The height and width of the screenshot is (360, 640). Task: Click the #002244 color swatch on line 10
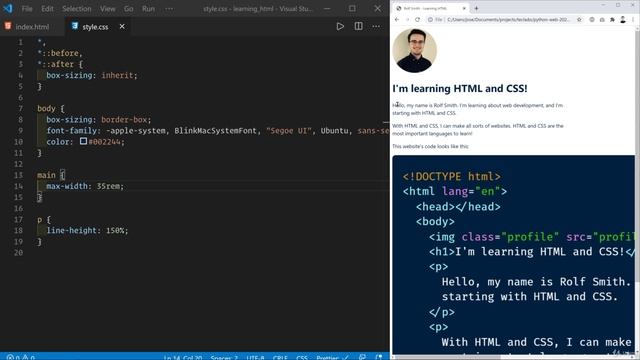click(83, 141)
